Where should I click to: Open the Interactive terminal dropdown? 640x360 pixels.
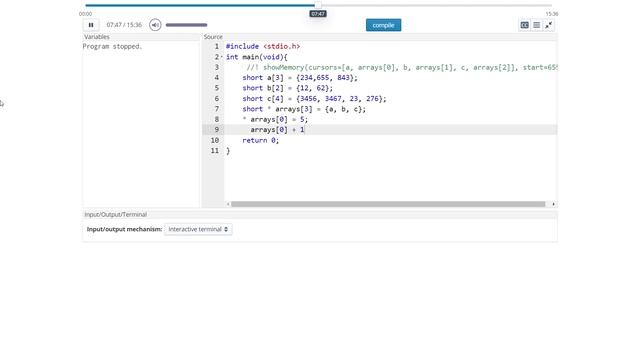coord(198,229)
